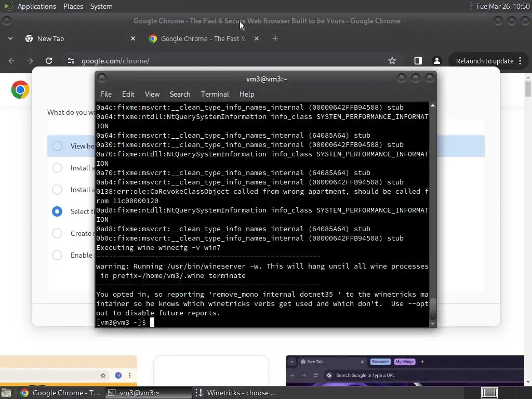Image resolution: width=532 pixels, height=399 pixels.
Task: Click the Research tab group thumbnail
Action: point(380,362)
